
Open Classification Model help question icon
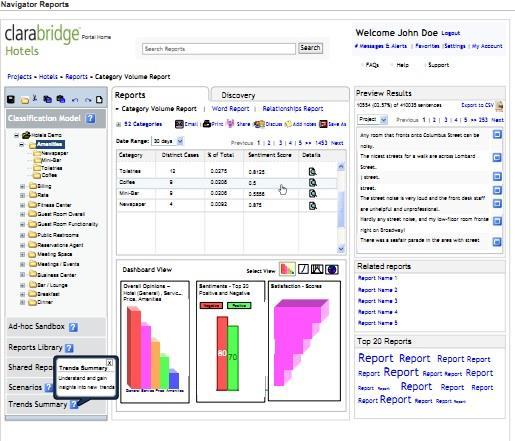[90, 118]
